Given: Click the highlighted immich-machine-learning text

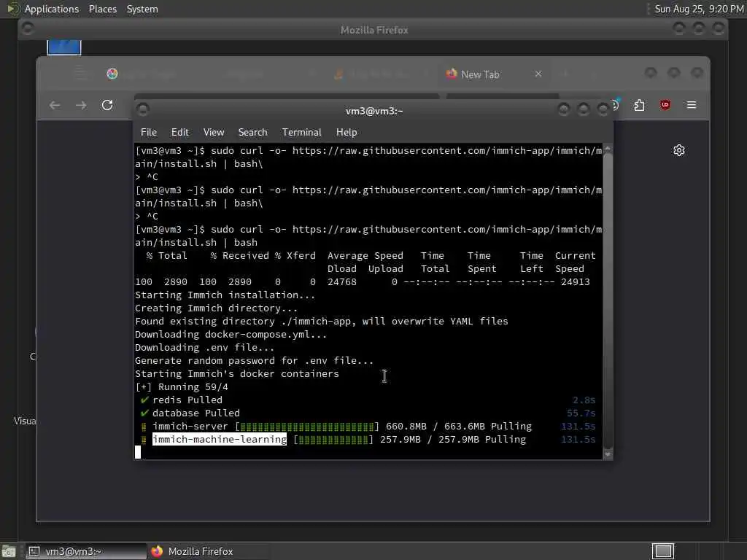Looking at the screenshot, I should 220,439.
